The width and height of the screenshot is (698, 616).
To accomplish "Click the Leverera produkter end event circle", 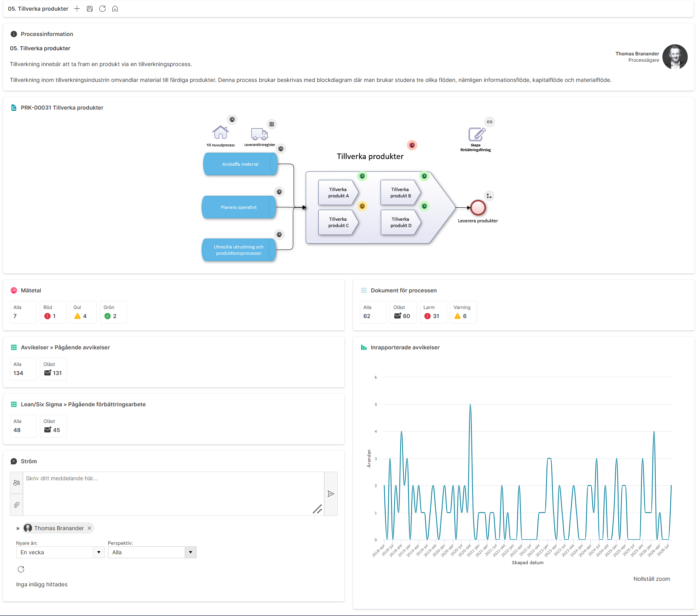I will pos(478,207).
